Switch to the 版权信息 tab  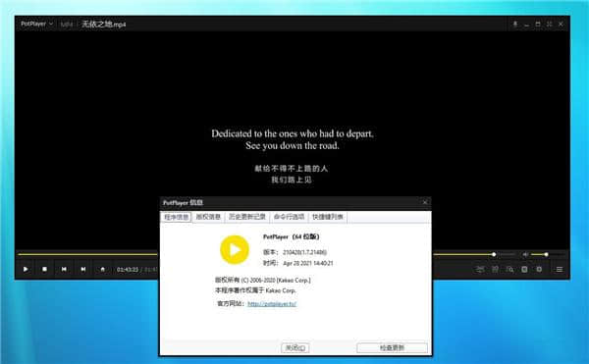pyautogui.click(x=208, y=217)
